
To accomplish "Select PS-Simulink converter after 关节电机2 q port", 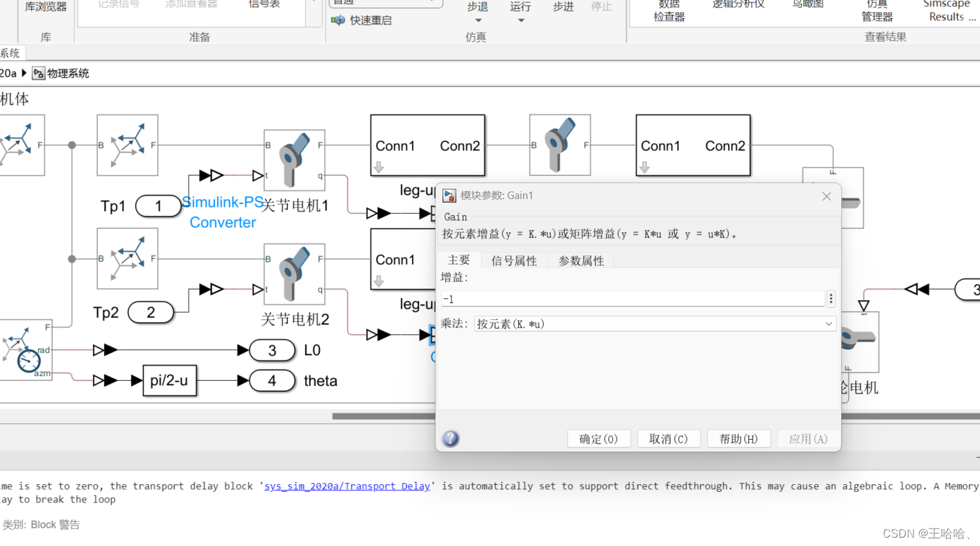I will tap(379, 335).
